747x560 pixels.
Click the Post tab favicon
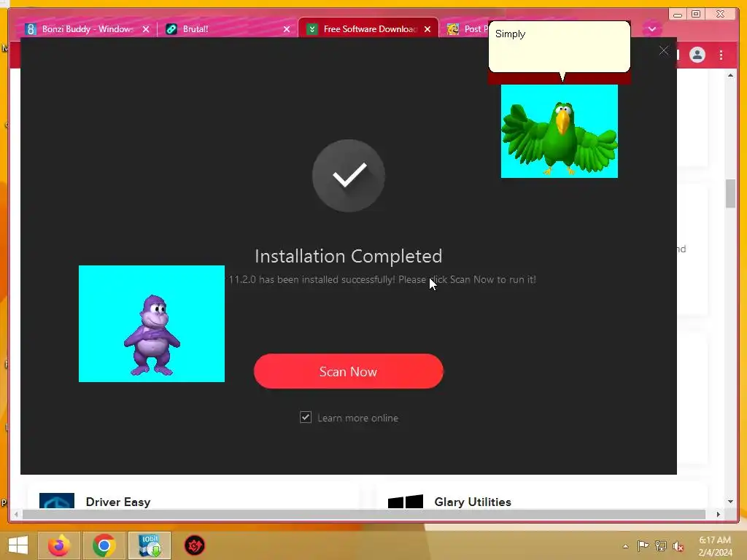[x=452, y=29]
